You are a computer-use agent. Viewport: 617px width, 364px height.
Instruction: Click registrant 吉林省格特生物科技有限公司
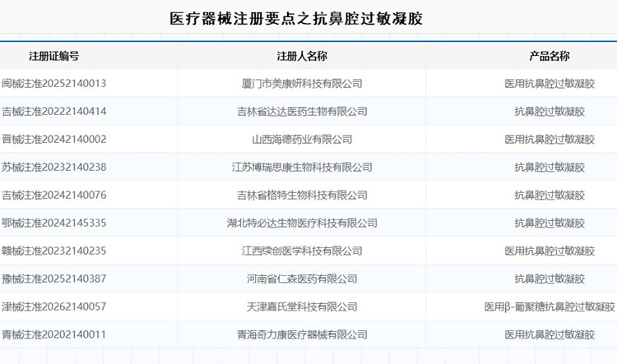tap(302, 195)
